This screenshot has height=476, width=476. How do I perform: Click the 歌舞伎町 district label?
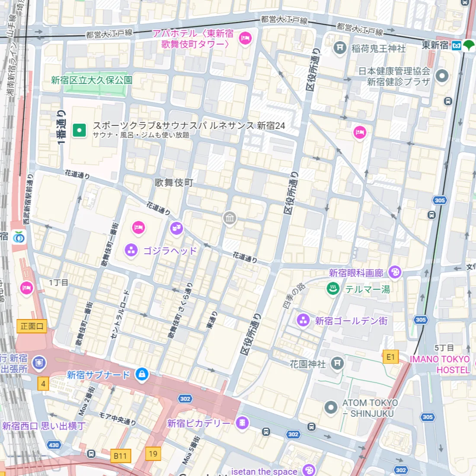(x=174, y=182)
